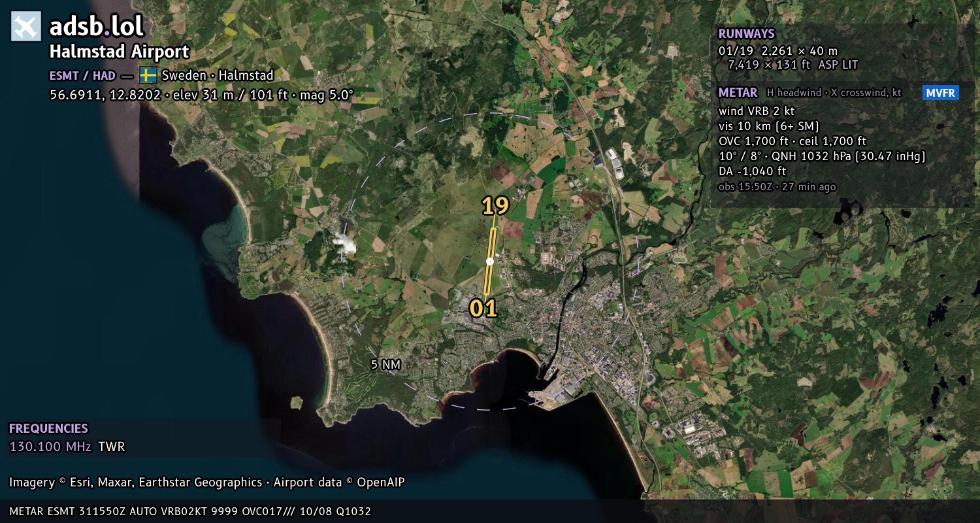Click the Halmstad Airport heading
Viewport: 980px width, 523px height.
coord(120,52)
